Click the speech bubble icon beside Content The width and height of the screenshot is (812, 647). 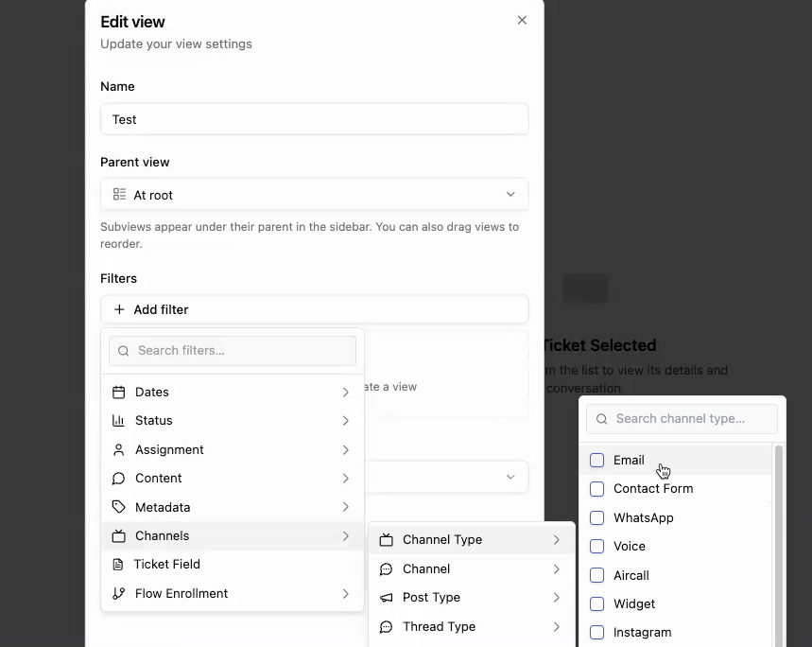tap(119, 479)
